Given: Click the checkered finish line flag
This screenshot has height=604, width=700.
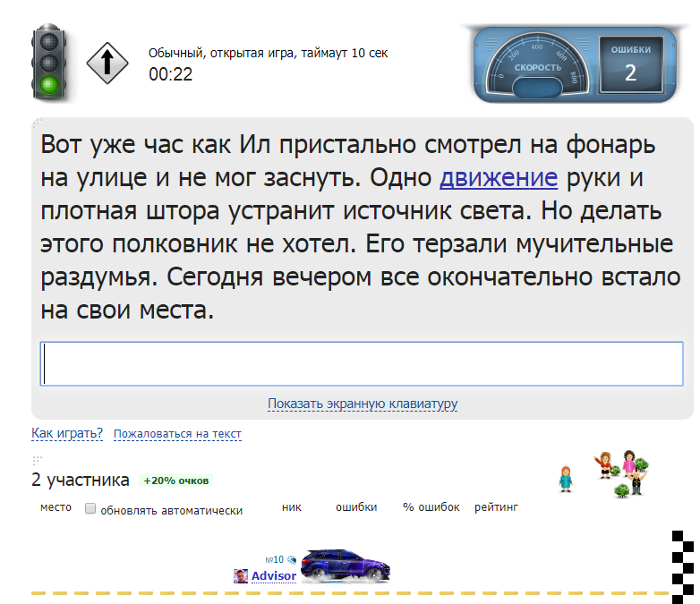Looking at the screenshot, I should pos(684,567).
